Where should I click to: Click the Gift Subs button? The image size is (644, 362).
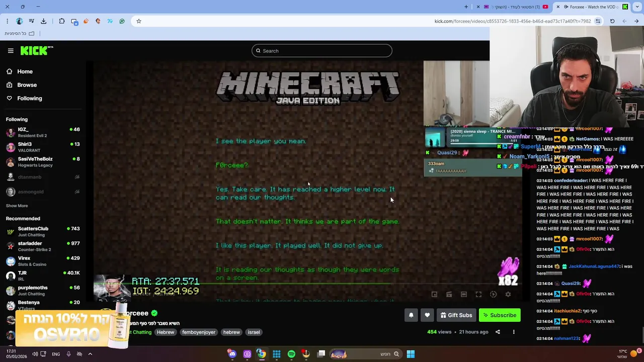(456, 315)
